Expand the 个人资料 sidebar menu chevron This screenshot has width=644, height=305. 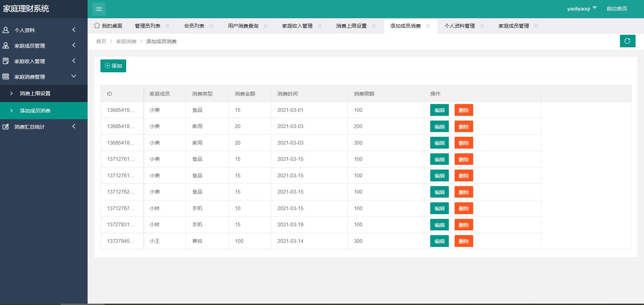coord(74,30)
